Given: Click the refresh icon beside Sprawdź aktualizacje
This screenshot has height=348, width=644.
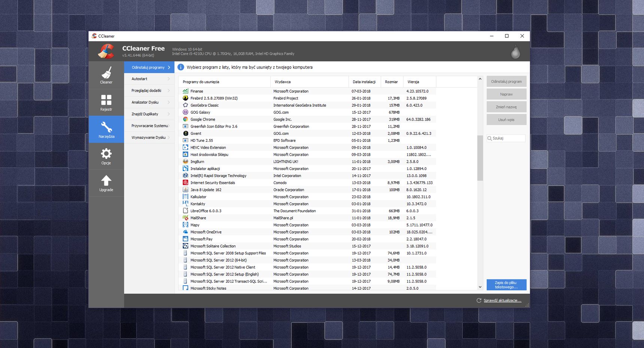Looking at the screenshot, I should (479, 300).
